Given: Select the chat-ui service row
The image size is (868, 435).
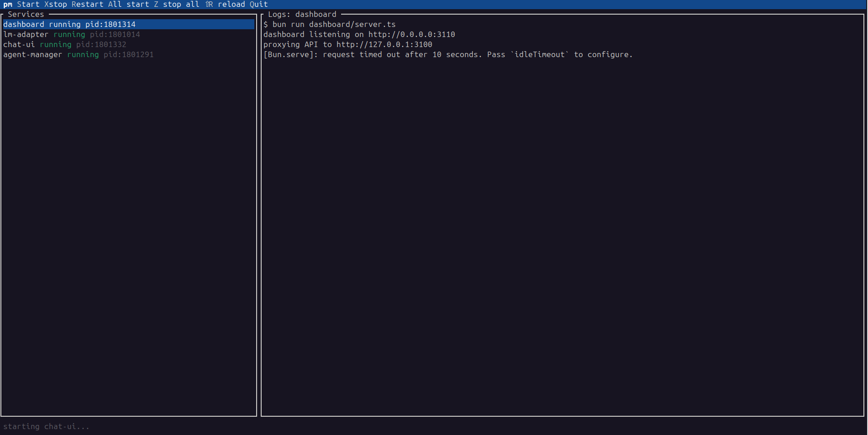Looking at the screenshot, I should pyautogui.click(x=129, y=44).
